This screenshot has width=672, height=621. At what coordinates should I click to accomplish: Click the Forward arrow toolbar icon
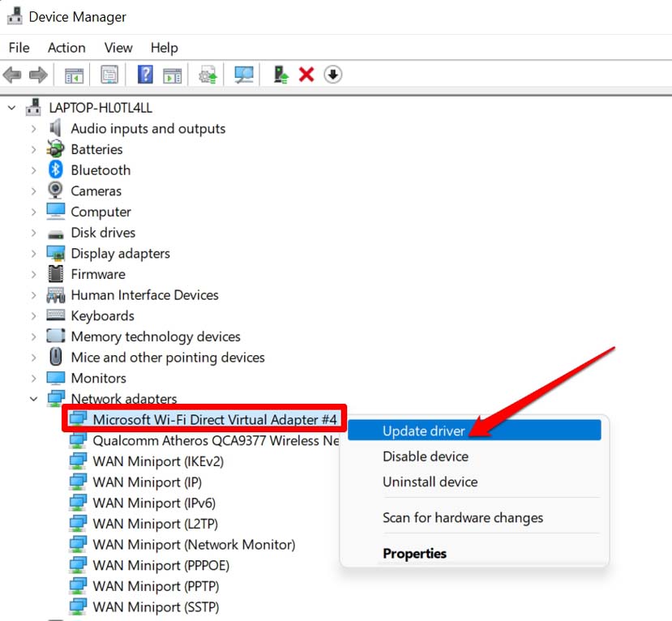[x=38, y=75]
